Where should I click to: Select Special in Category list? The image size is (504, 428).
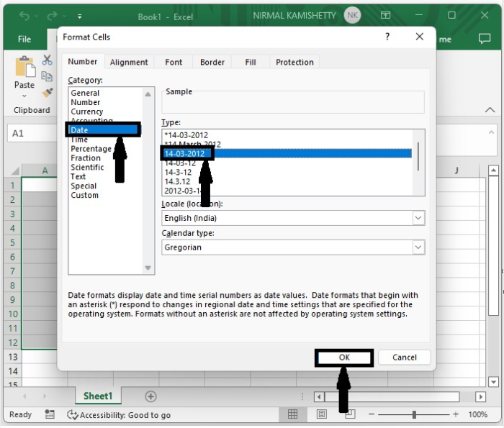pos(84,186)
